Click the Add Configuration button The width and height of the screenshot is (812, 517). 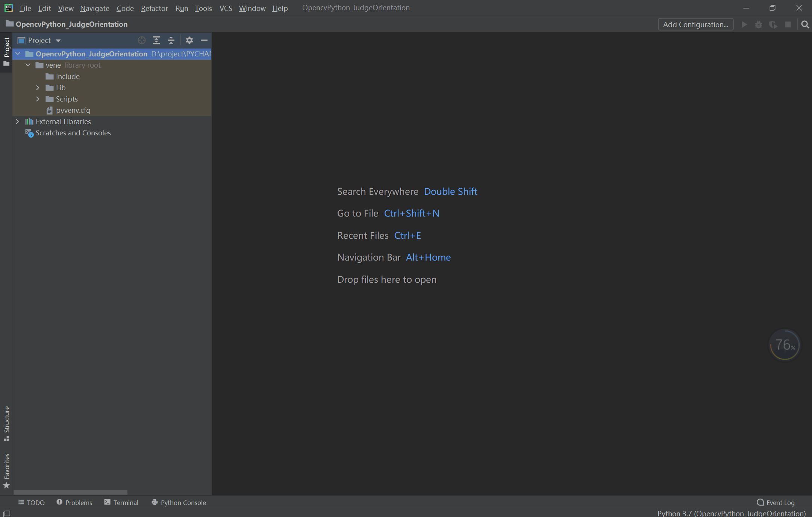695,24
